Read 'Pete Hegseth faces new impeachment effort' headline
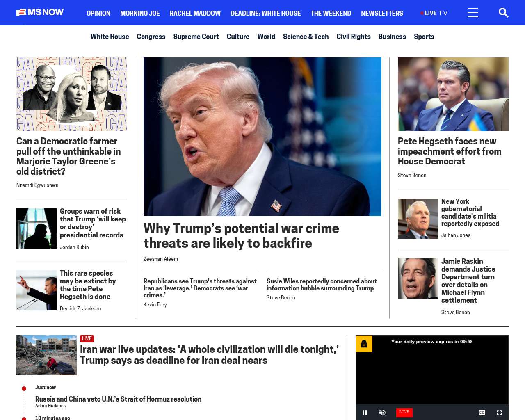This screenshot has height=420, width=525. coord(450,151)
